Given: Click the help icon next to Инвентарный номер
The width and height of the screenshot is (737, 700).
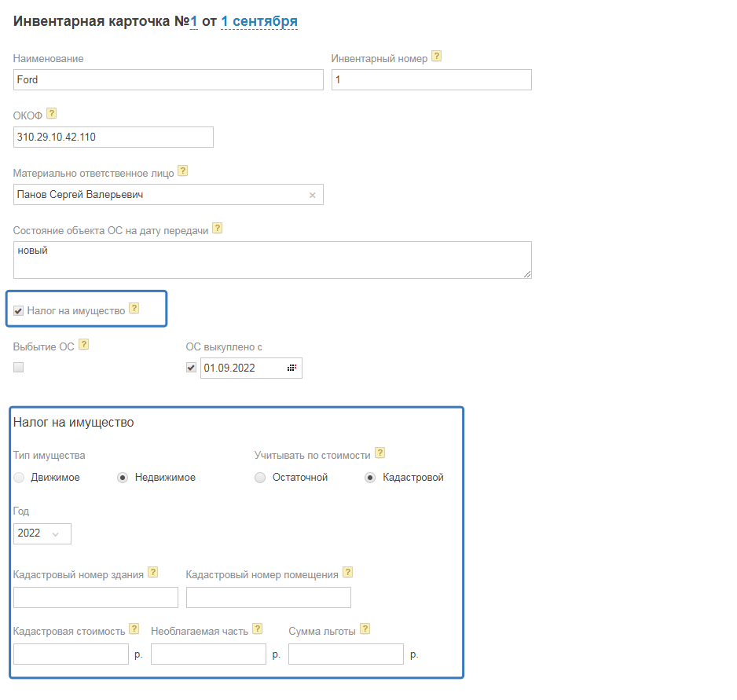Looking at the screenshot, I should 436,57.
